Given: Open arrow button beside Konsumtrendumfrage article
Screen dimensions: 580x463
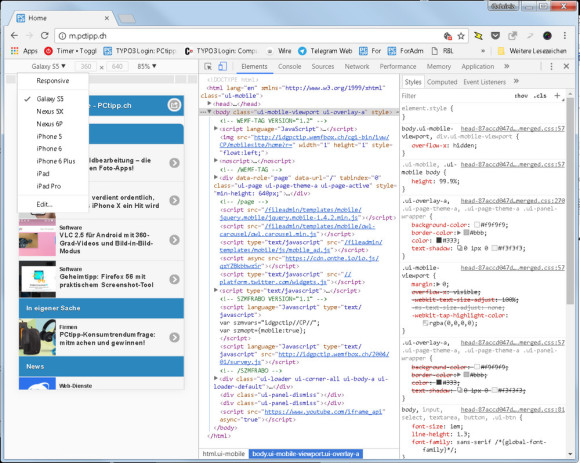Looking at the screenshot, I should pos(175,337).
